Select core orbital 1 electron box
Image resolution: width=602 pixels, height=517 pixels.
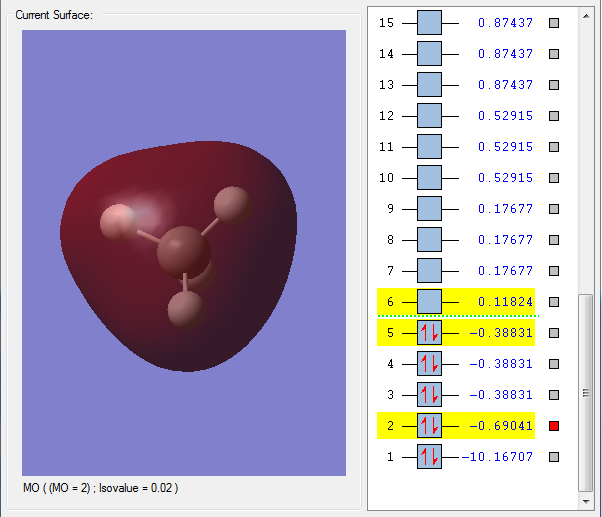click(x=429, y=457)
